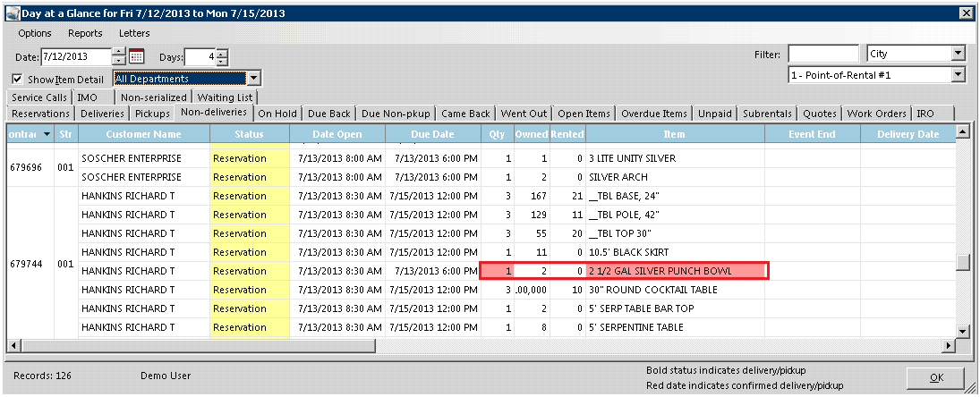Toggle the Show Item Detail checkbox
Image resolution: width=980 pixels, height=397 pixels.
[18, 79]
